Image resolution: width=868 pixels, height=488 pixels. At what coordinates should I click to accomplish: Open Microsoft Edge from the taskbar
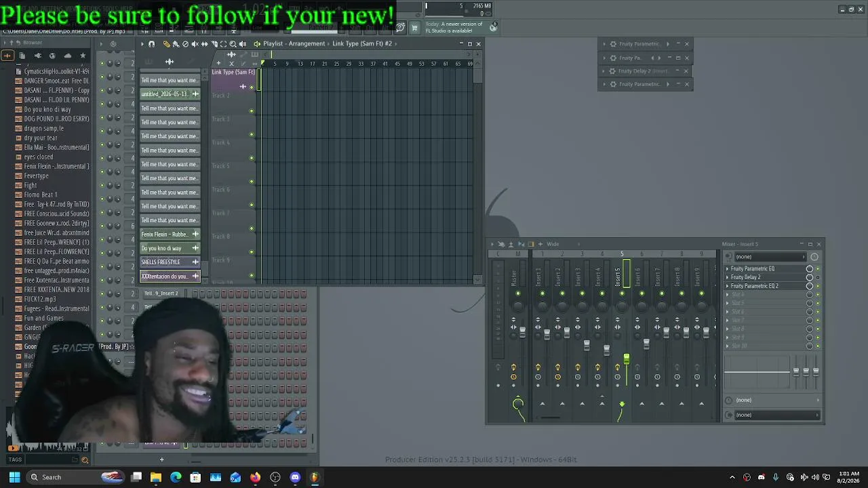pos(176,477)
